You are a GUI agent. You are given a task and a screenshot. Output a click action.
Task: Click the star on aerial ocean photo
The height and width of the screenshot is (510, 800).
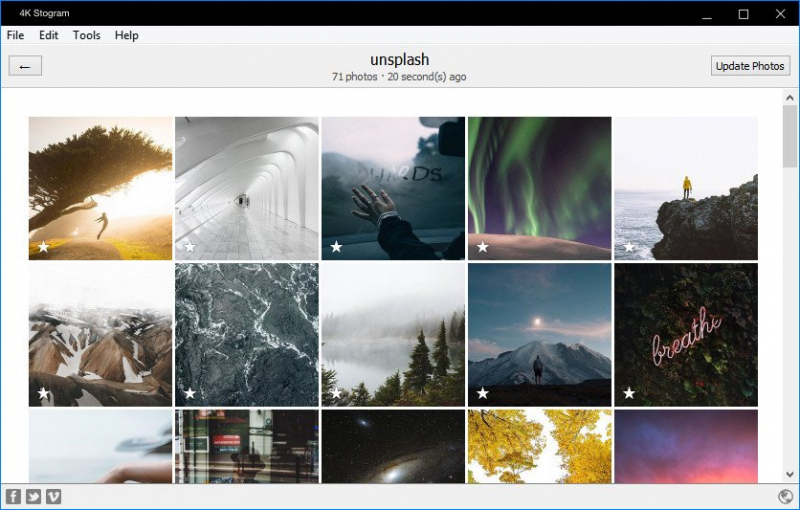[190, 393]
